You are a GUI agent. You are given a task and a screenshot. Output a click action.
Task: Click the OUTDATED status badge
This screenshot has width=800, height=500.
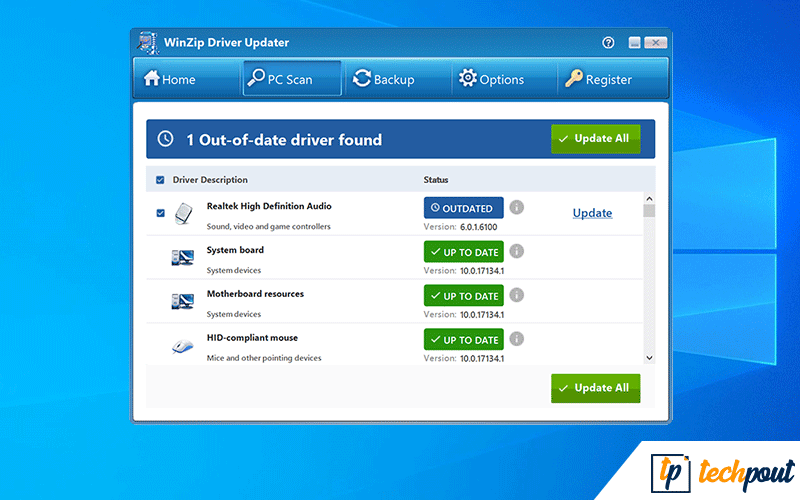pyautogui.click(x=463, y=208)
